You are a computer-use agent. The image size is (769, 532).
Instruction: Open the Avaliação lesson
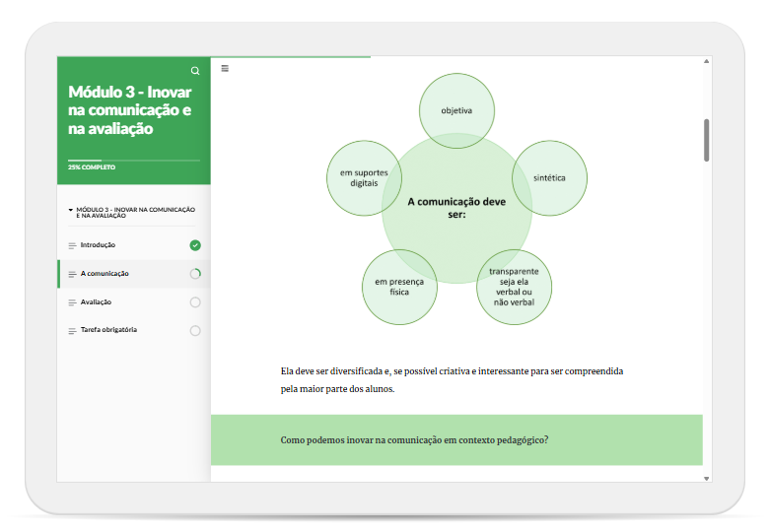(96, 302)
